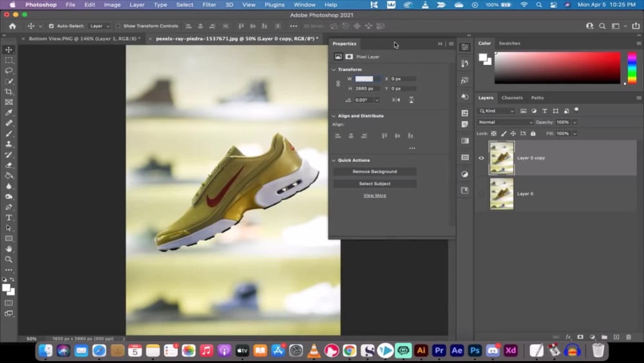The width and height of the screenshot is (644, 363).
Task: Select the Pen tool
Action: [8, 207]
